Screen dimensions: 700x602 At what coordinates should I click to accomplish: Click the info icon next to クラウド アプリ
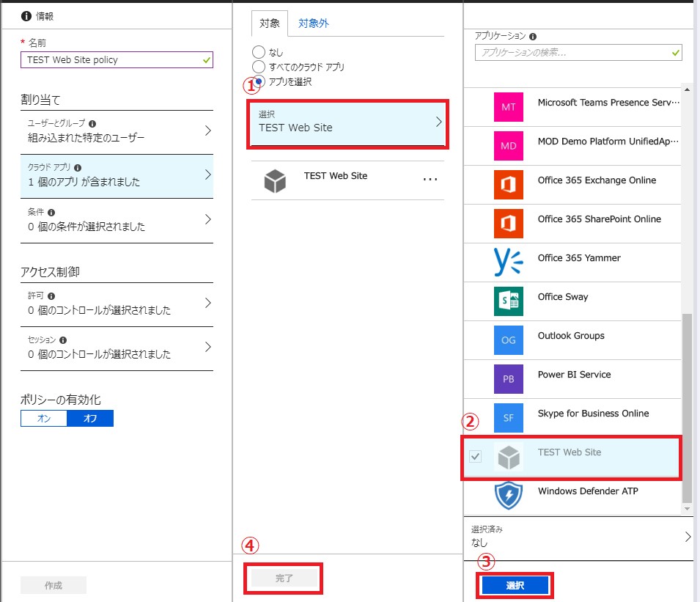pos(78,168)
